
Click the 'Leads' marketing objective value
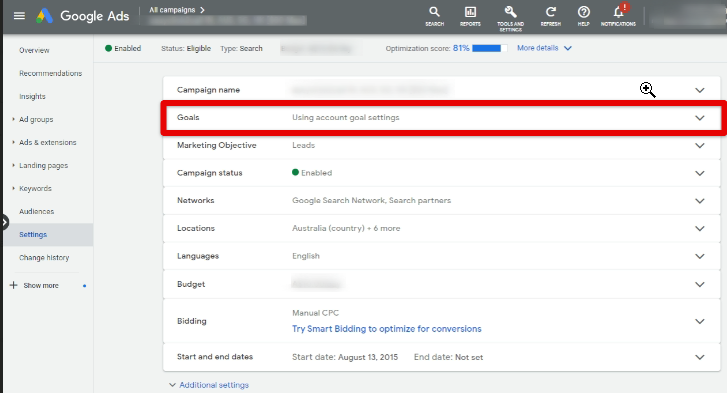tap(303, 146)
